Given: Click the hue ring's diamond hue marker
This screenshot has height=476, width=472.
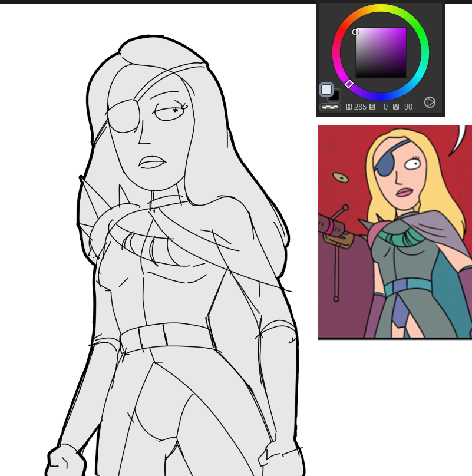Looking at the screenshot, I should [x=349, y=84].
